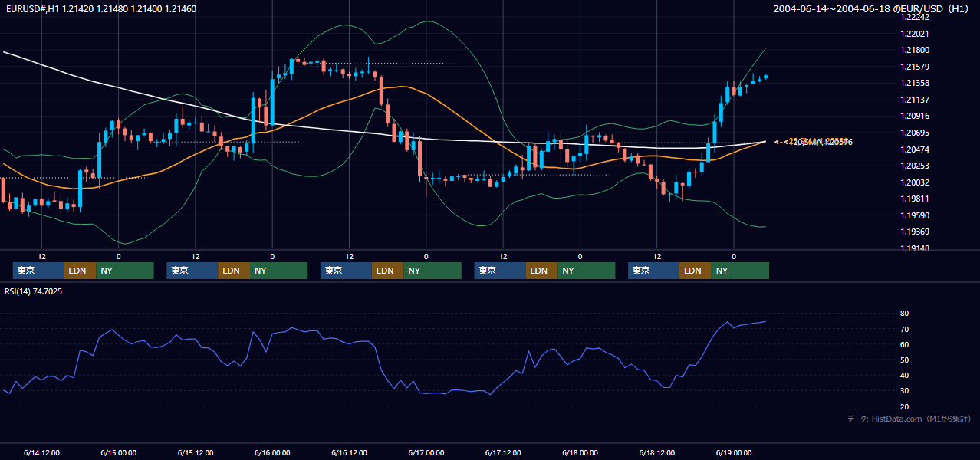Select price level 1.21800 on axis
The image size is (980, 460).
915,50
